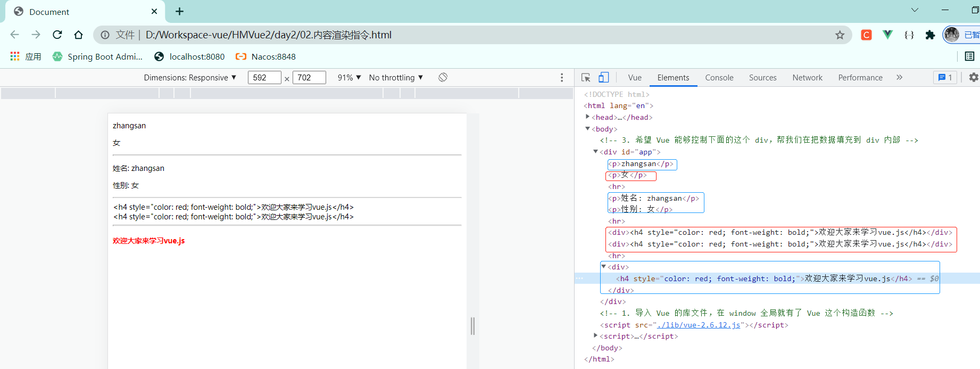
Task: Close the Document tab
Action: (154, 11)
